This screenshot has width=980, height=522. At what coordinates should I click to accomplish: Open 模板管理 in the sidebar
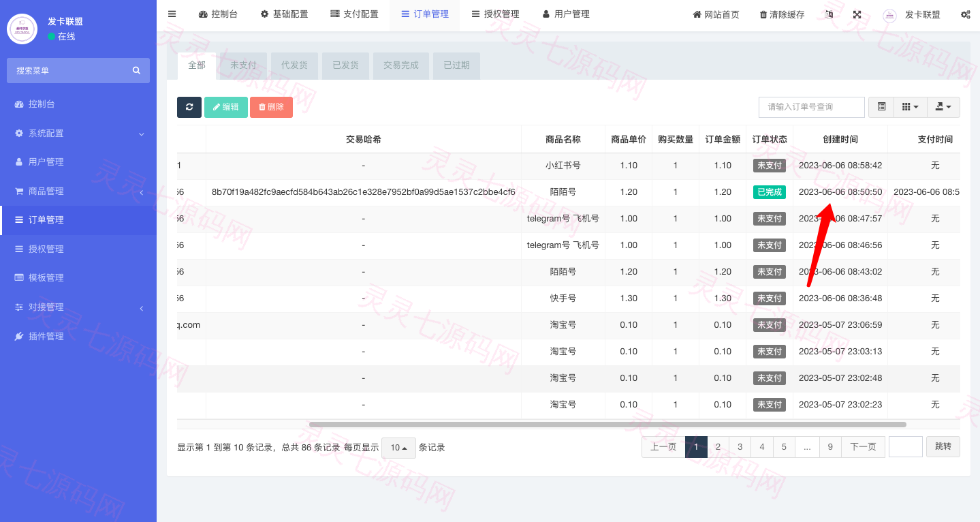click(78, 278)
